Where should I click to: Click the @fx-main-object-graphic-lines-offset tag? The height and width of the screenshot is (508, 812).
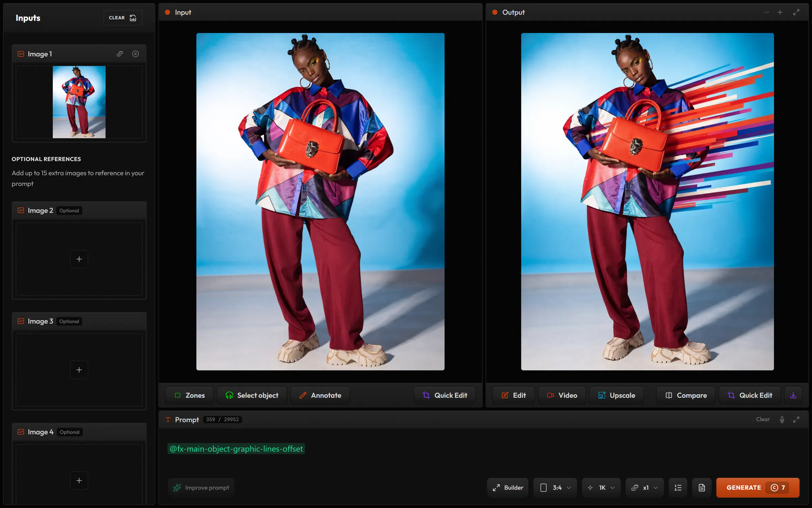point(236,449)
